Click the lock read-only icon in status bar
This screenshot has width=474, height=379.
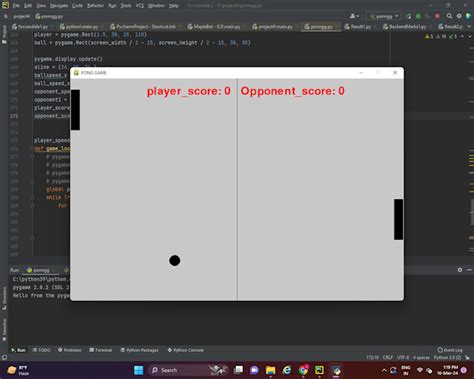(x=467, y=357)
